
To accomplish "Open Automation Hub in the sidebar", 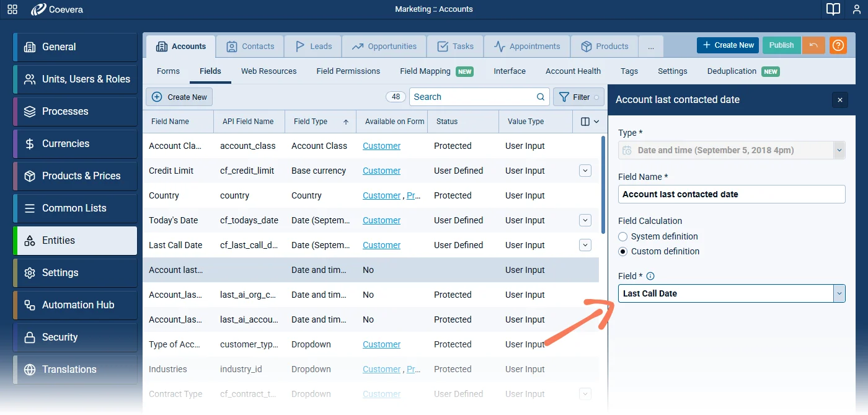I will 75,305.
